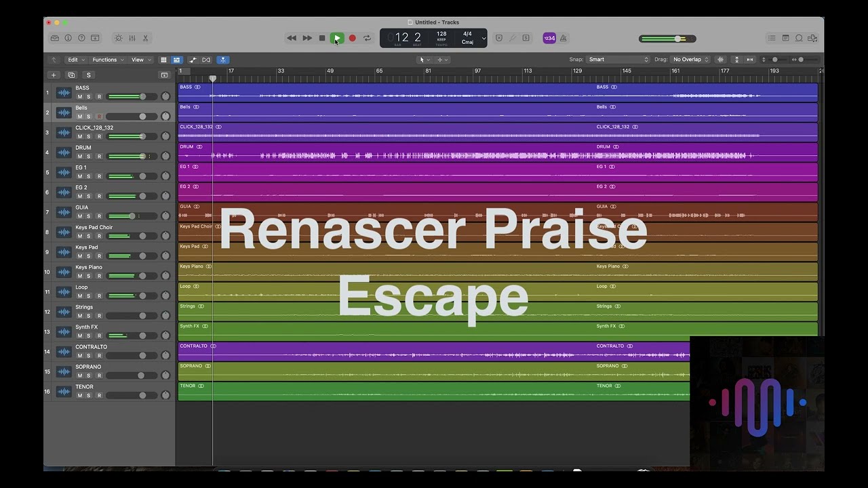The image size is (868, 488).
Task: Select the track list view button
Action: pos(176,60)
